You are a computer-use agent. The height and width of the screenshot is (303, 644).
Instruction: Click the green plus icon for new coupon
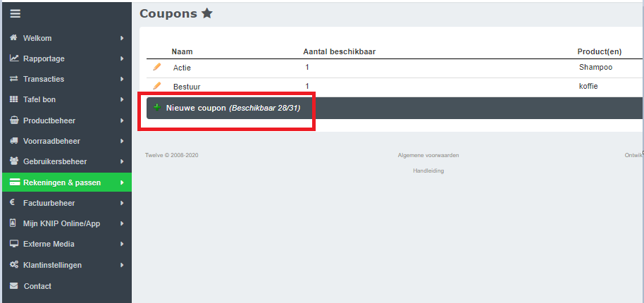click(157, 107)
